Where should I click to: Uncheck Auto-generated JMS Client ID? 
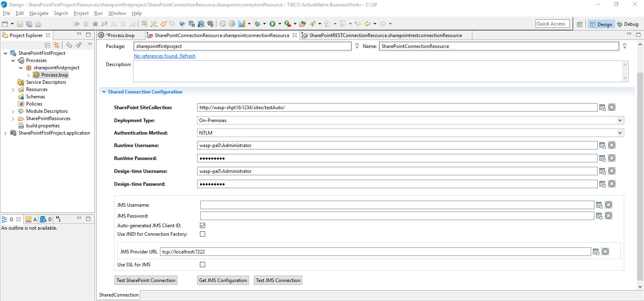[x=203, y=226]
